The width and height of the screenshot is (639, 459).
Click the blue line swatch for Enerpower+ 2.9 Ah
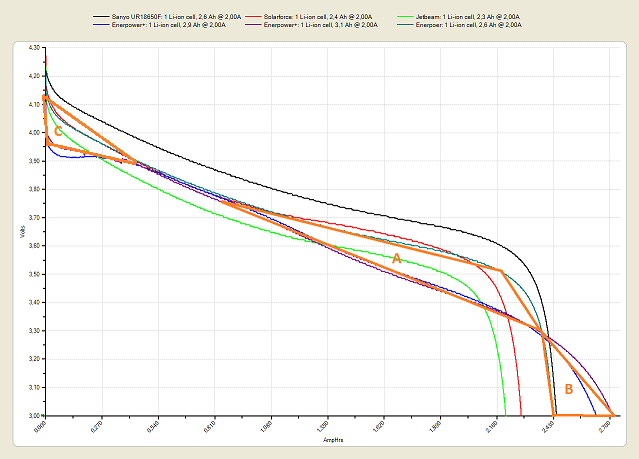(x=104, y=26)
